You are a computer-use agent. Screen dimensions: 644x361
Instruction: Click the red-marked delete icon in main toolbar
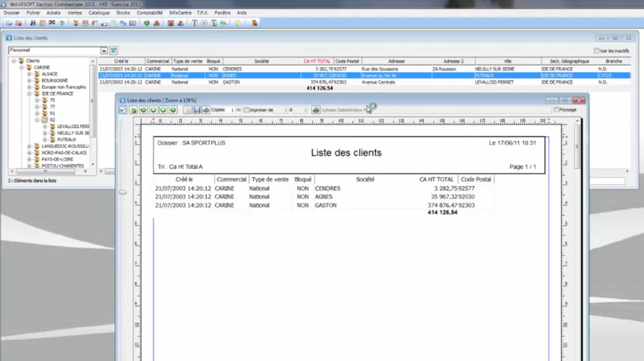coord(18,23)
